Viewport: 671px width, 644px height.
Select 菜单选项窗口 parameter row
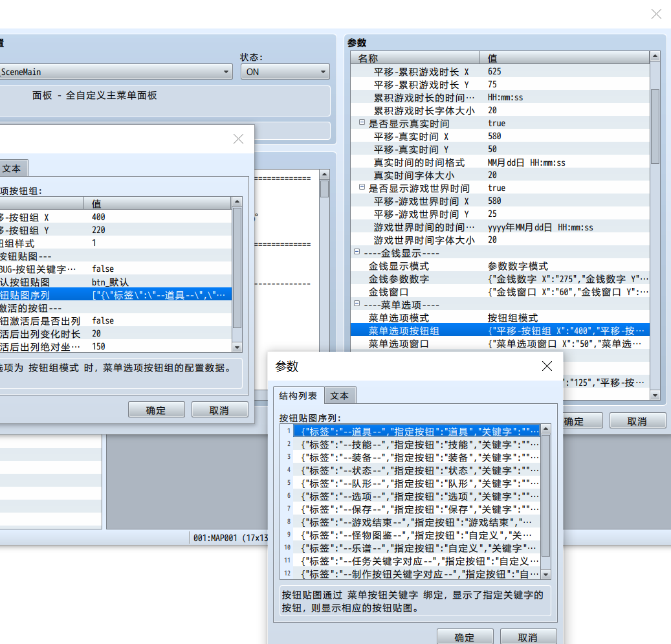click(500, 344)
